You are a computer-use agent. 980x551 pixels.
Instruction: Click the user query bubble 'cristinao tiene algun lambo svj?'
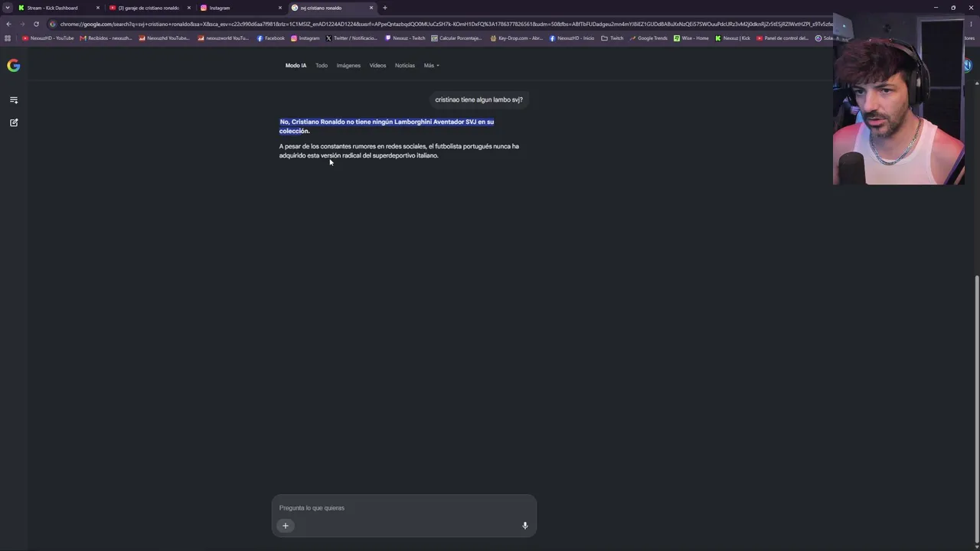(479, 99)
